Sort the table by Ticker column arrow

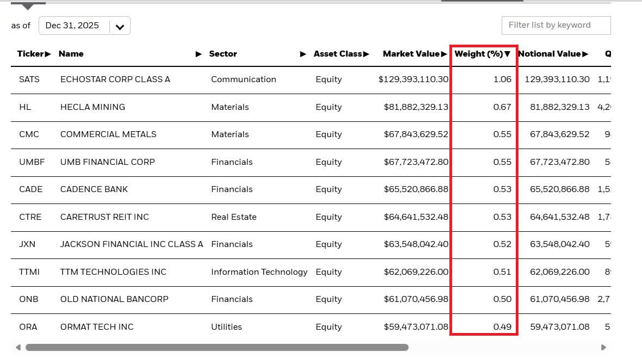pyautogui.click(x=48, y=54)
